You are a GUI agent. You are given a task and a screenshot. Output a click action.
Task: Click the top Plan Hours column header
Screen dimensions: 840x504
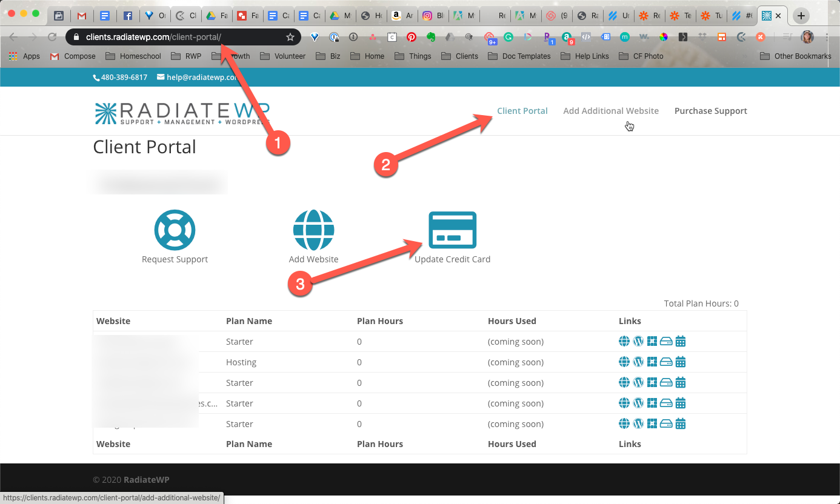click(380, 321)
